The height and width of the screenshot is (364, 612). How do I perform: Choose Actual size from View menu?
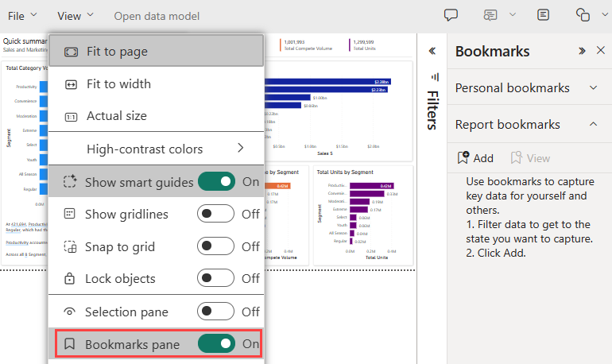coord(156,116)
